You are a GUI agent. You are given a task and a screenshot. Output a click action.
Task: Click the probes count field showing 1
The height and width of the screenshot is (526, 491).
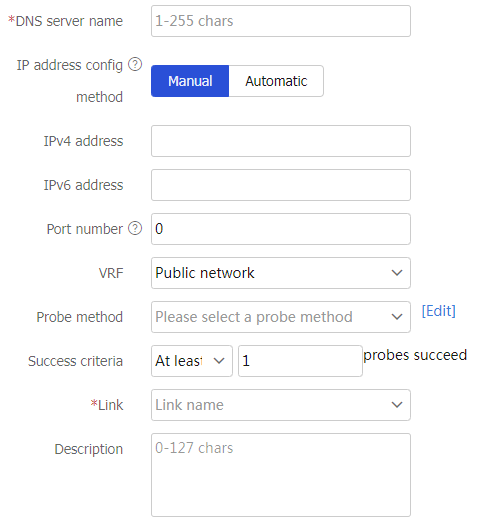pos(300,361)
